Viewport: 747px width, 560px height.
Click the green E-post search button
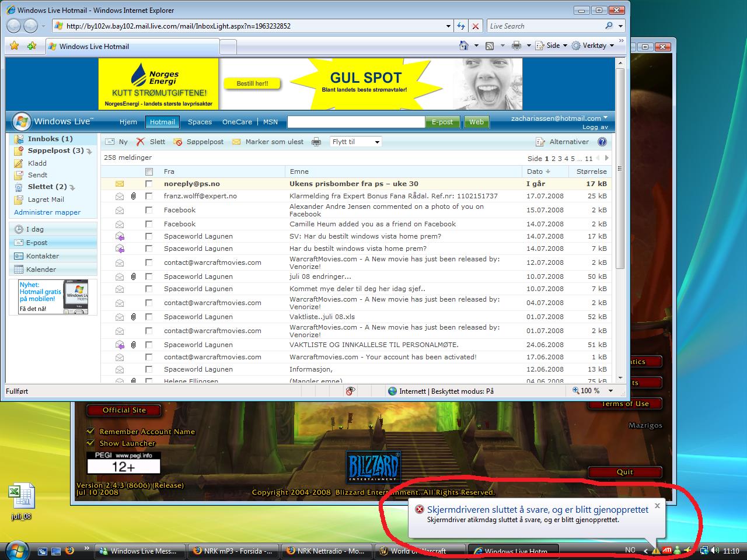(x=442, y=122)
